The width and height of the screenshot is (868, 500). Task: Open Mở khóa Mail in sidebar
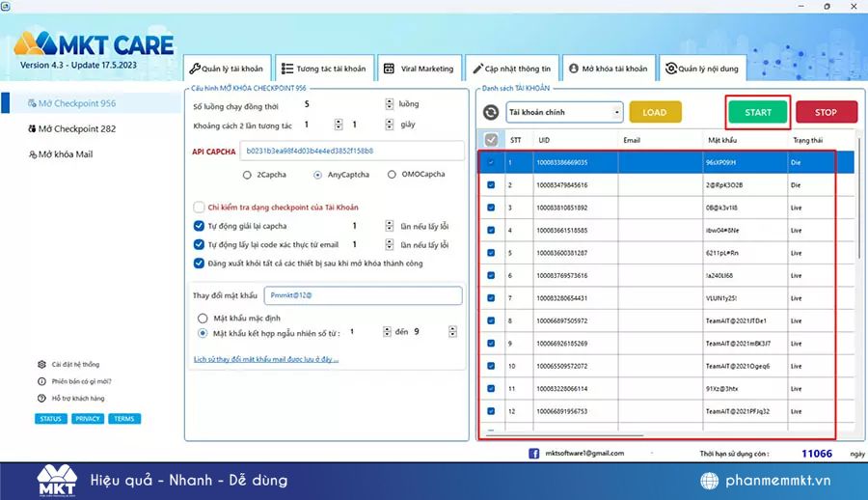click(x=61, y=154)
